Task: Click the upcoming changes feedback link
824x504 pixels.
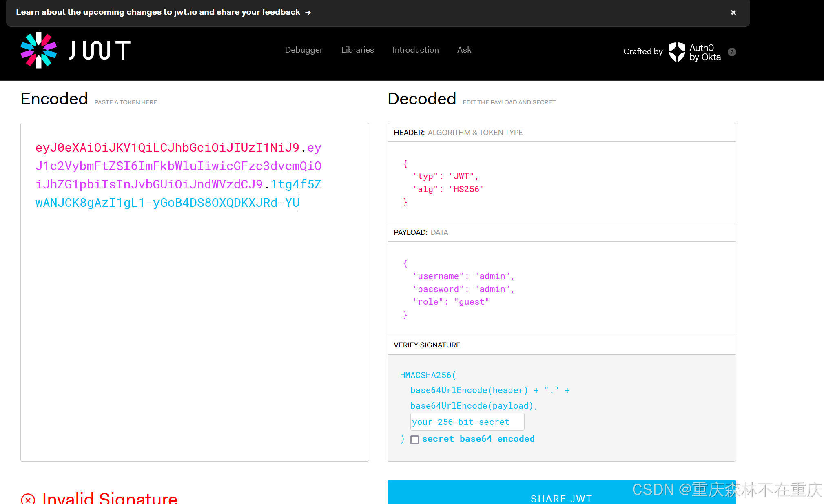Action: point(158,12)
